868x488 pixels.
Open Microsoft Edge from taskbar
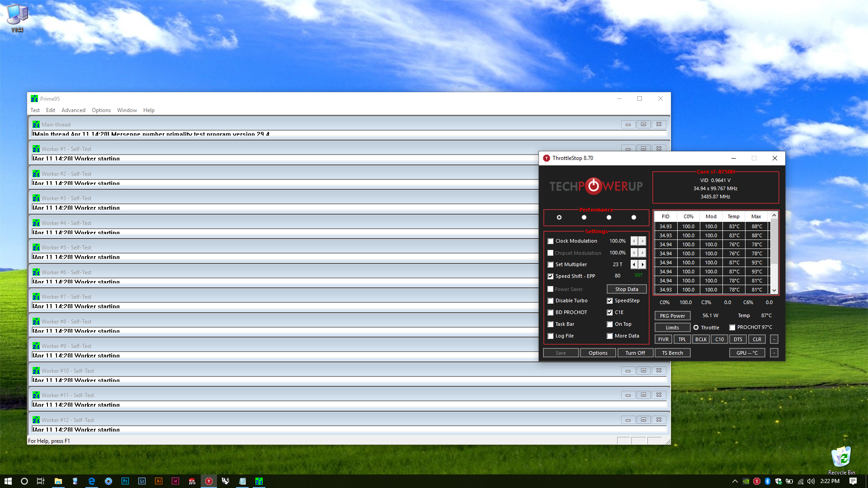pos(92,481)
